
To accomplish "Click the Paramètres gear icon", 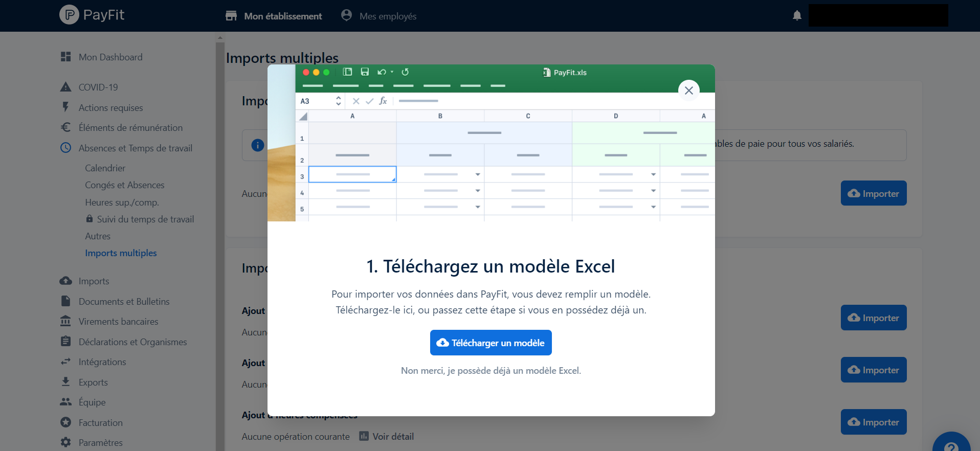I will pos(65,442).
